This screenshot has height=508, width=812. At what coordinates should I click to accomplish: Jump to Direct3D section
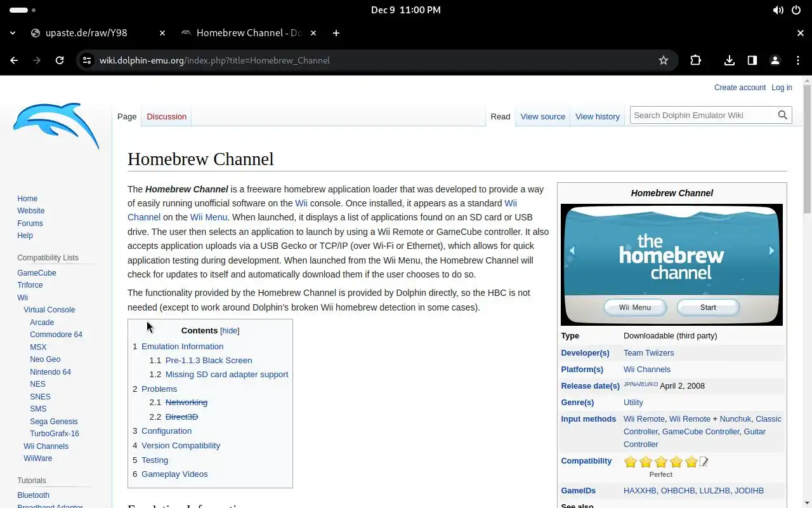tap(181, 417)
